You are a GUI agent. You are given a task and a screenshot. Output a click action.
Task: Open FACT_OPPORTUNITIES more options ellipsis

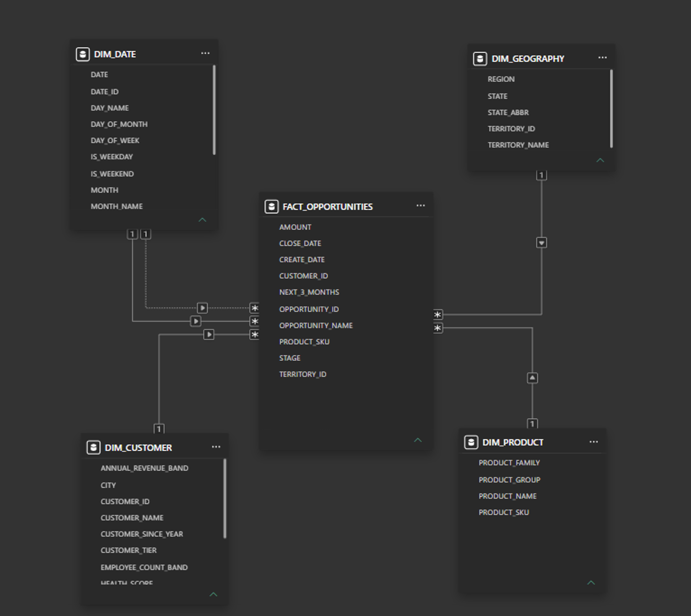point(421,206)
